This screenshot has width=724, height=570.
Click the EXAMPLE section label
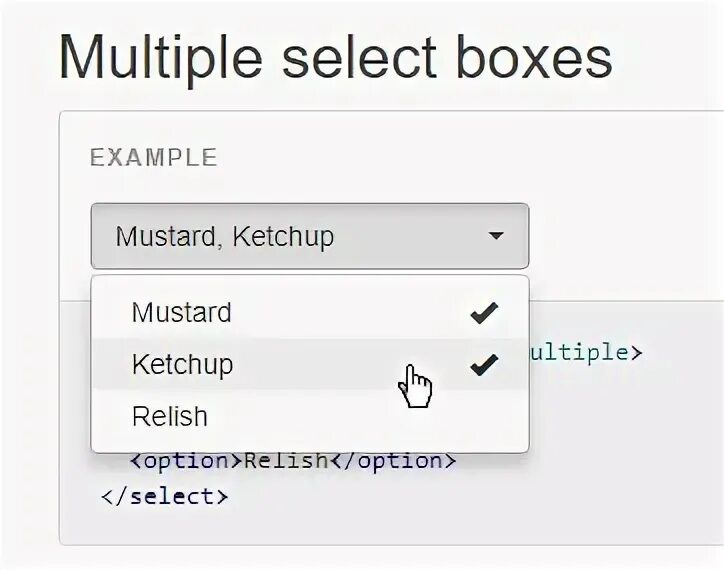click(x=153, y=158)
